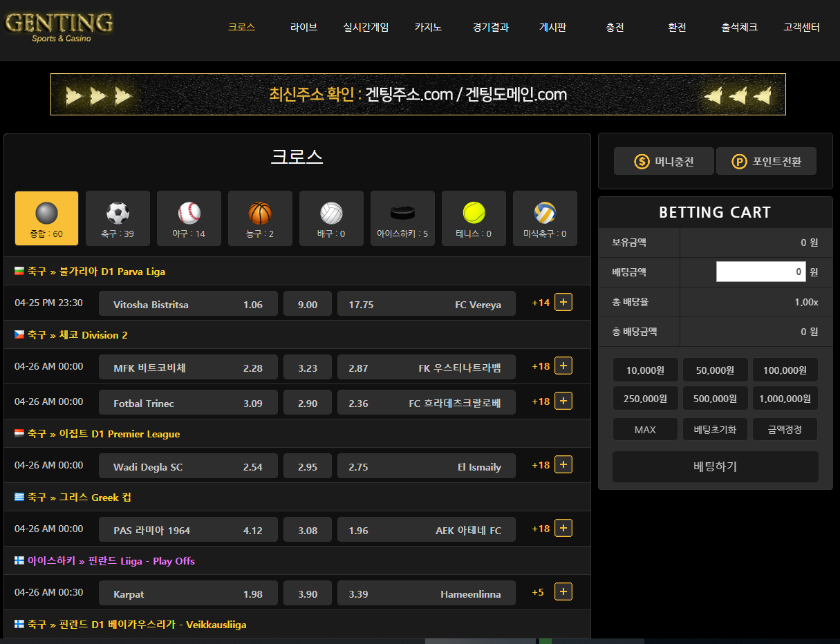The image size is (840, 644).
Task: Open the 게시판 menu
Action: 552,28
